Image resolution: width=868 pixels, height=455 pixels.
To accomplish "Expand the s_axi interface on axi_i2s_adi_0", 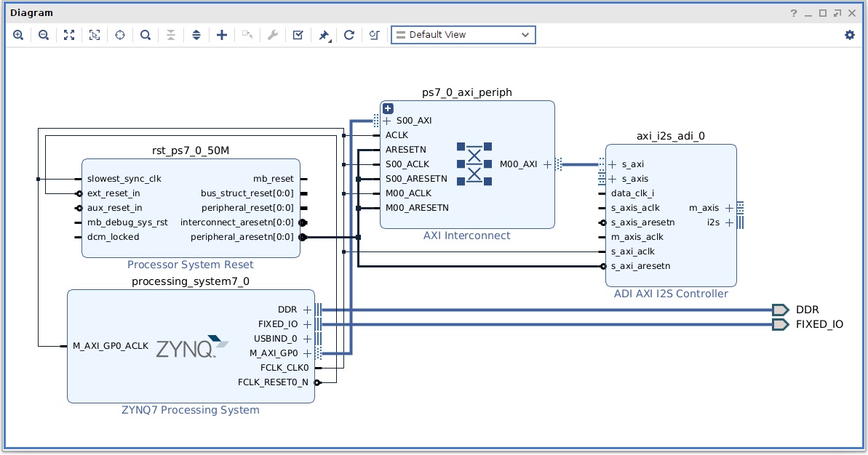I will (612, 164).
